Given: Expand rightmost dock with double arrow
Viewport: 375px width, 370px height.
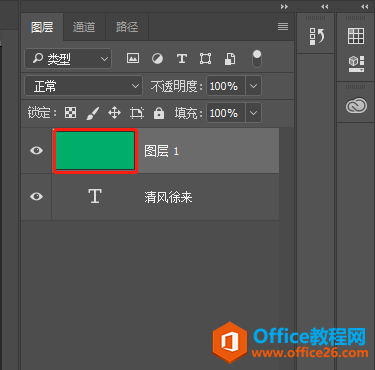Looking at the screenshot, I should (x=364, y=7).
